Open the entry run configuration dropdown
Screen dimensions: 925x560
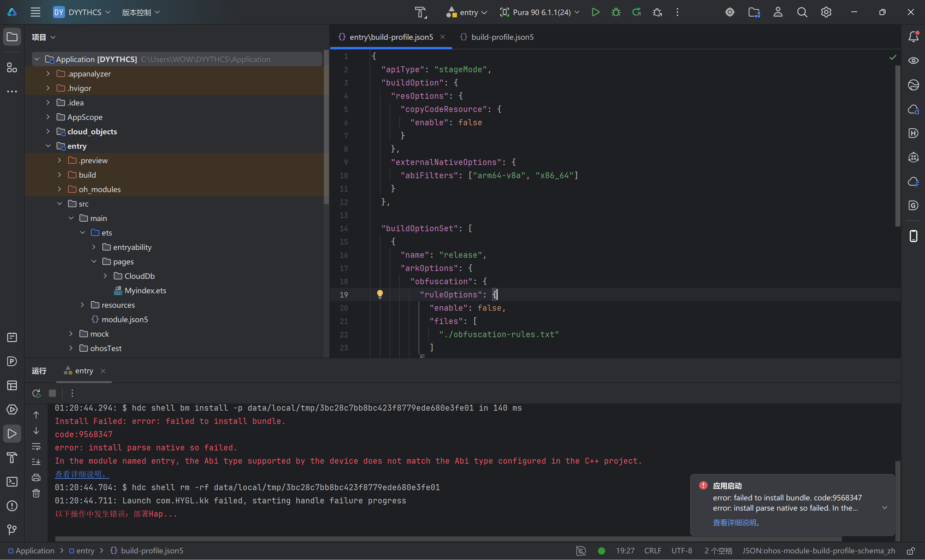tap(467, 12)
